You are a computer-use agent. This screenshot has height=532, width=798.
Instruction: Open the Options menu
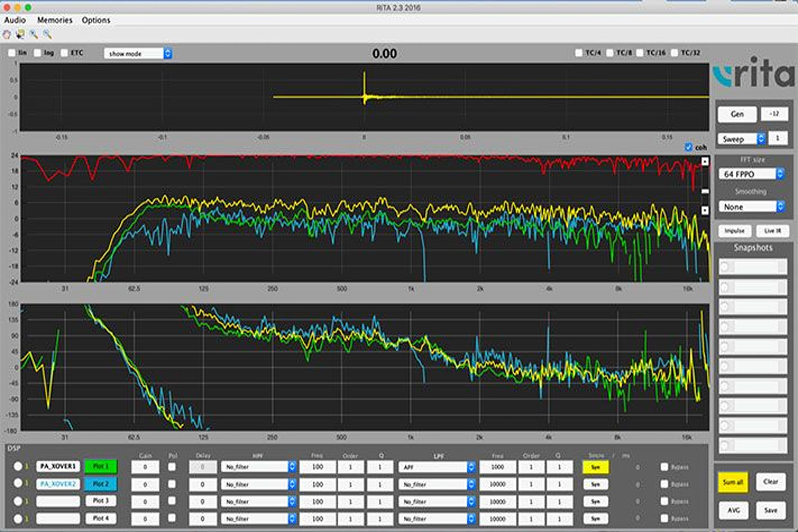96,20
